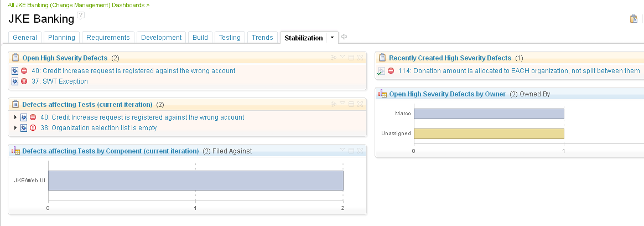644x226 pixels.
Task: Open the Defects affecting Tests by Component widget menu
Action: point(342,150)
